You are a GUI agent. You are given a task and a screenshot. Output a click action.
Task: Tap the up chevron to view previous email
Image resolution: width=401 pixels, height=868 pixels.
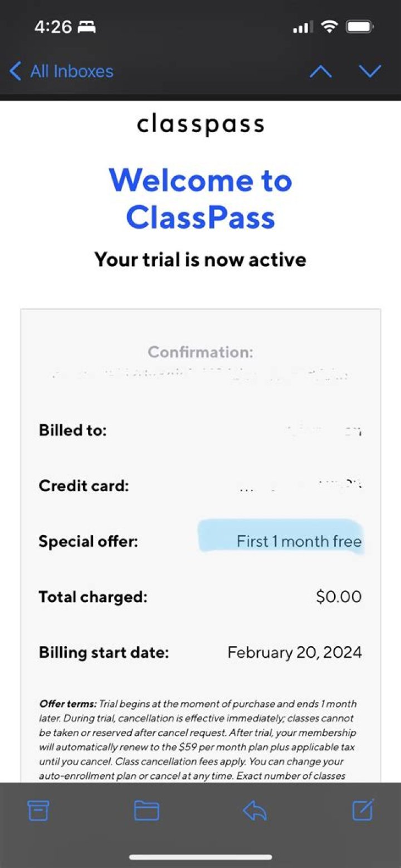[x=320, y=71]
